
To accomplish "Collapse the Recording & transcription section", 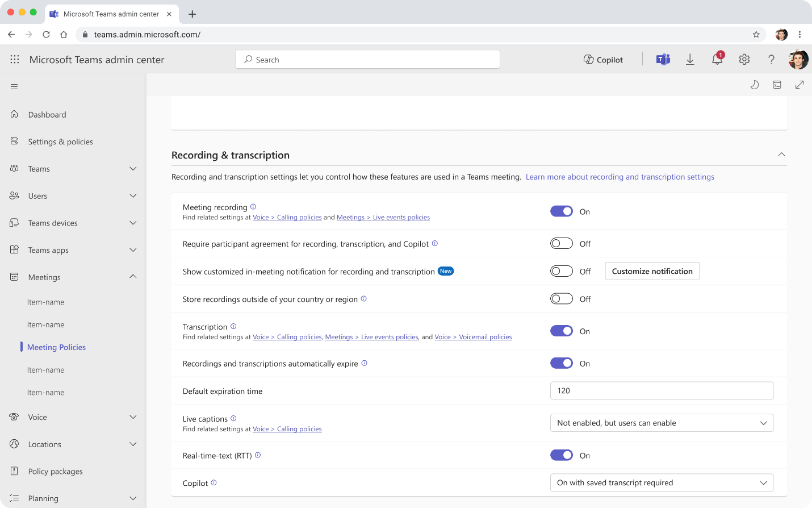I will click(781, 155).
